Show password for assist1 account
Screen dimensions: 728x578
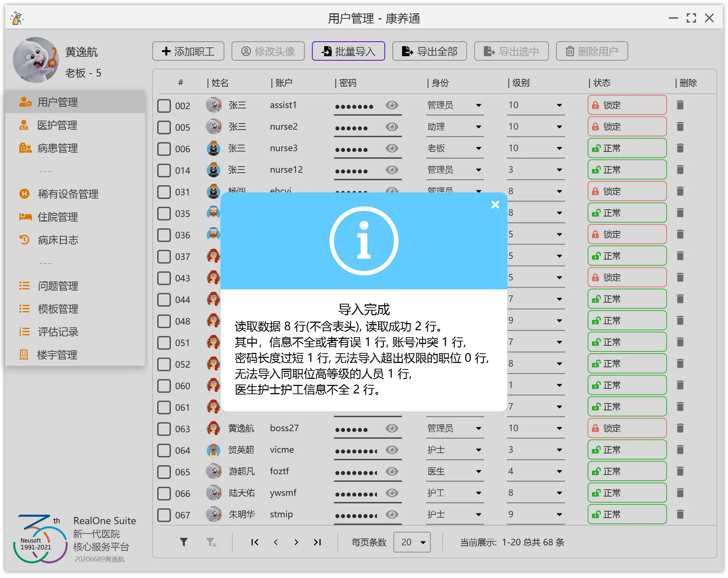(392, 105)
